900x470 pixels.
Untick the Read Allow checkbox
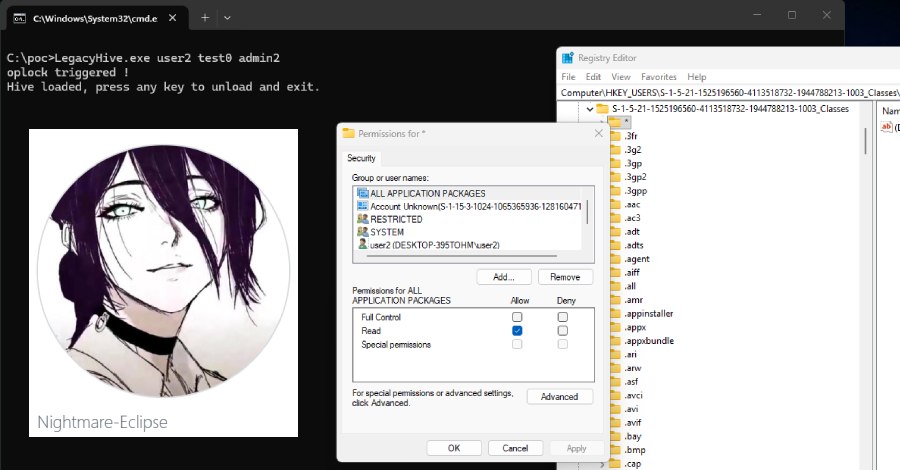click(517, 331)
